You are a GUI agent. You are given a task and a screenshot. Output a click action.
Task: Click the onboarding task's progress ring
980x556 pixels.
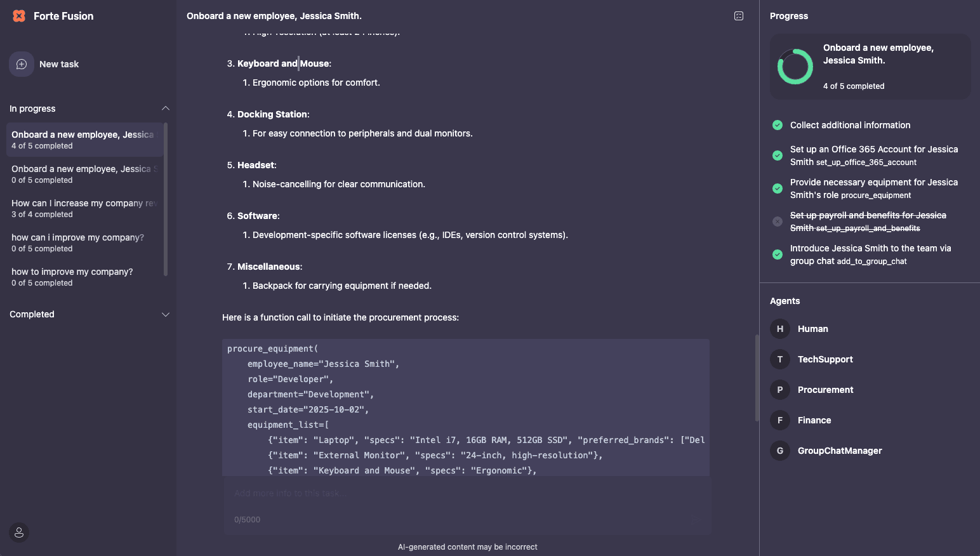coord(795,66)
